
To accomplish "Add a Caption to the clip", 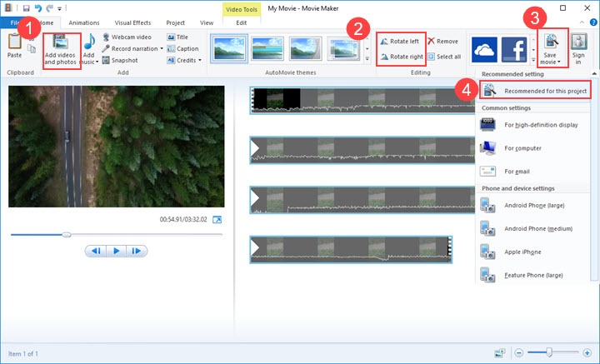I will tap(182, 48).
